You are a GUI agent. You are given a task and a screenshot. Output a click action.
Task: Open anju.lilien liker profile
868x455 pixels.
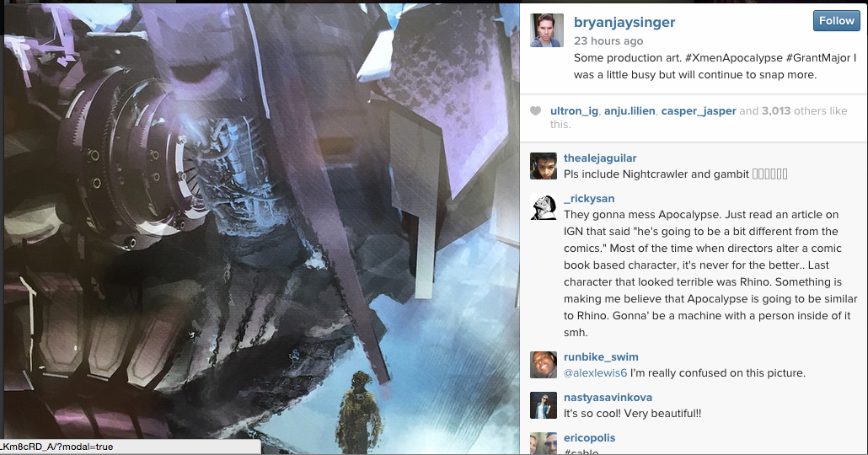tap(630, 110)
